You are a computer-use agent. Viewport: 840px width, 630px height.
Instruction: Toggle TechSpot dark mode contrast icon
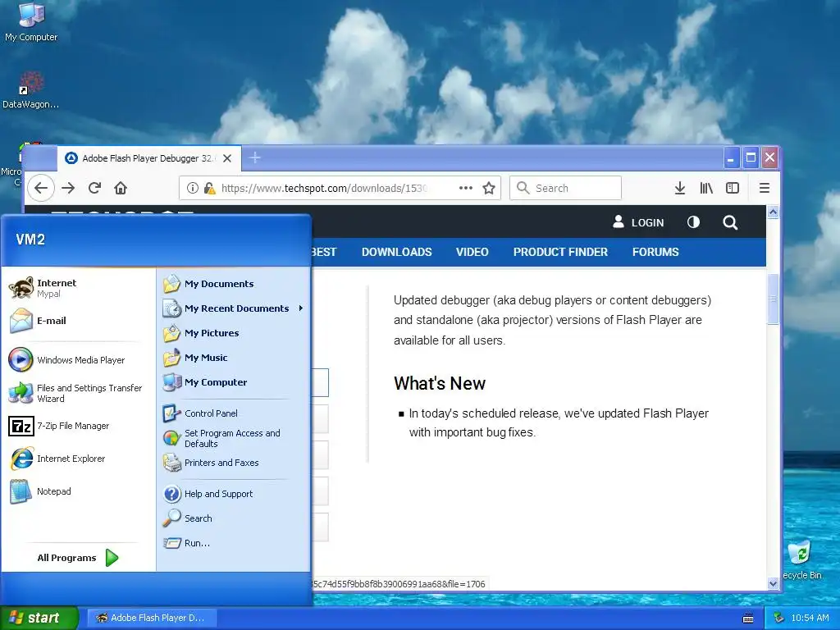point(693,221)
